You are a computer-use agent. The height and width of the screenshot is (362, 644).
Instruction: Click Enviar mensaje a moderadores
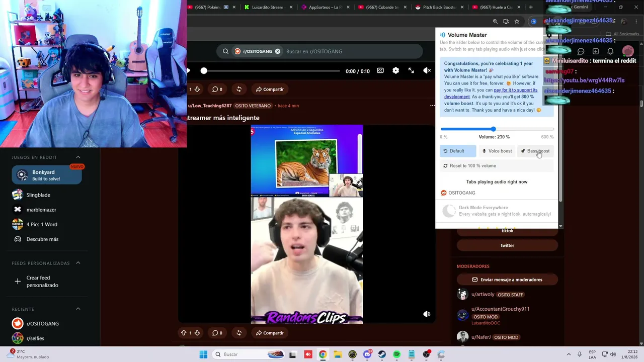507,280
